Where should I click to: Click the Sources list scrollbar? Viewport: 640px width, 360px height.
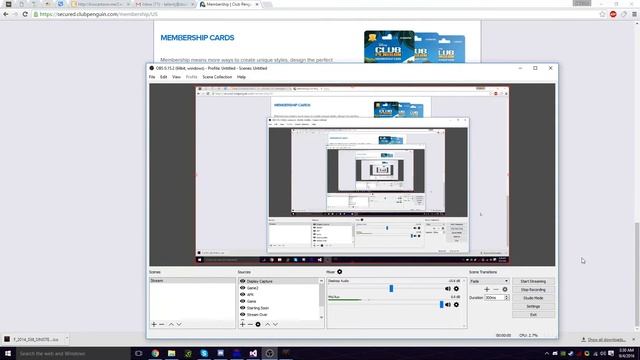click(x=321, y=299)
